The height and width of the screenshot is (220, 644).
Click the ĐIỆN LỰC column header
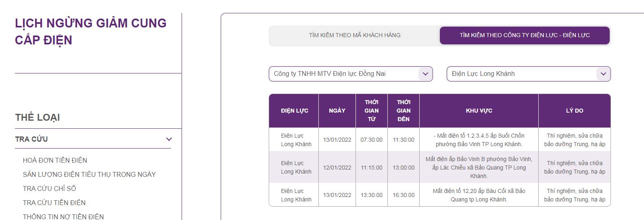click(294, 111)
